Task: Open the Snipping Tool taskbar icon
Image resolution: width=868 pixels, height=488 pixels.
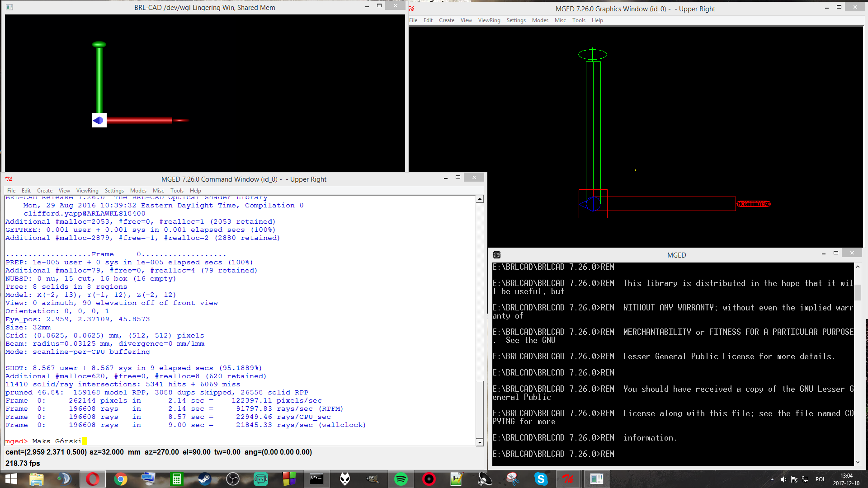Action: (x=513, y=479)
